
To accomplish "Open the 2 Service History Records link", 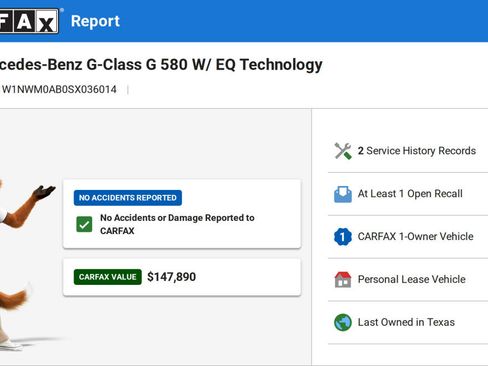I will click(x=417, y=151).
